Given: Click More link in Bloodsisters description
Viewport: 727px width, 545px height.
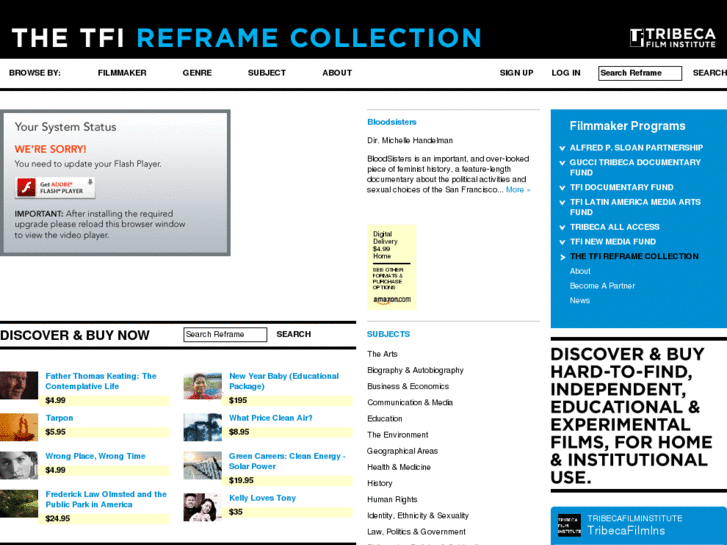Looking at the screenshot, I should click(518, 190).
